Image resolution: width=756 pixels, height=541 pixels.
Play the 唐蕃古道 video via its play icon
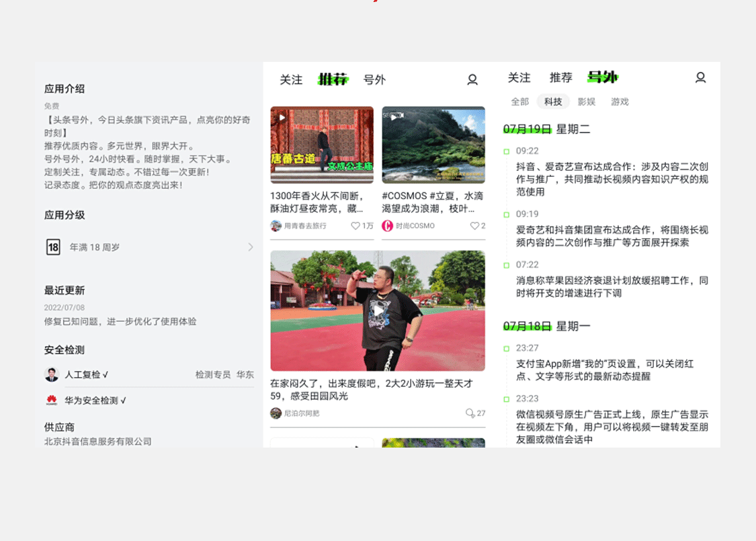point(282,117)
